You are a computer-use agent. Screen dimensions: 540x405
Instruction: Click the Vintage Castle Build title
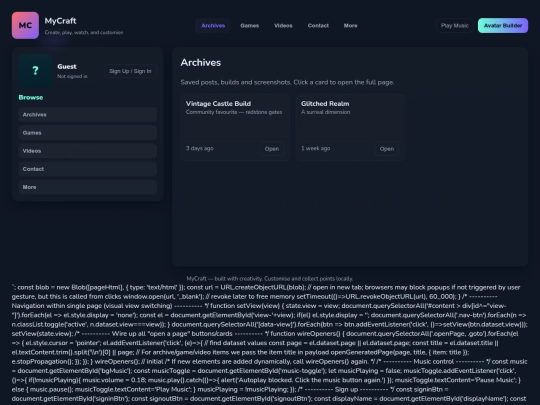tap(218, 104)
